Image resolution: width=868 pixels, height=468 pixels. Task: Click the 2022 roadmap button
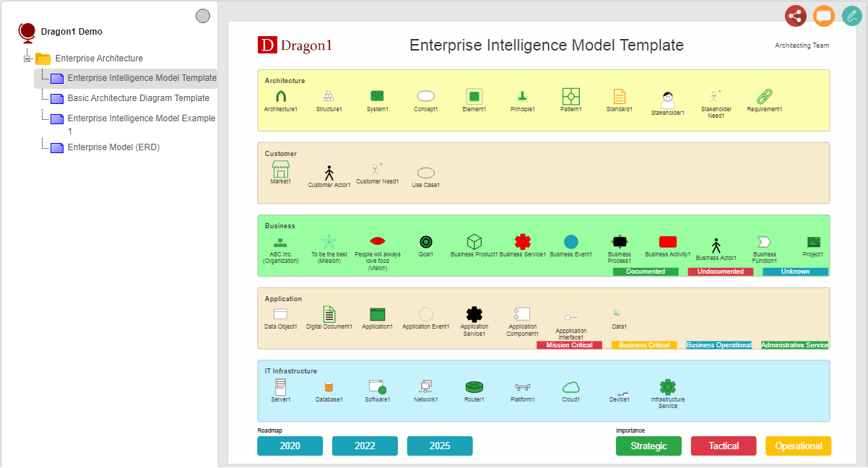pos(365,446)
